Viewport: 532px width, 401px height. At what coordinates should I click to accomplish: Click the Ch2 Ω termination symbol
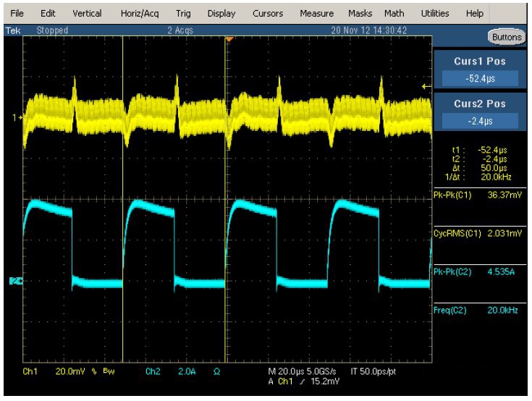217,371
